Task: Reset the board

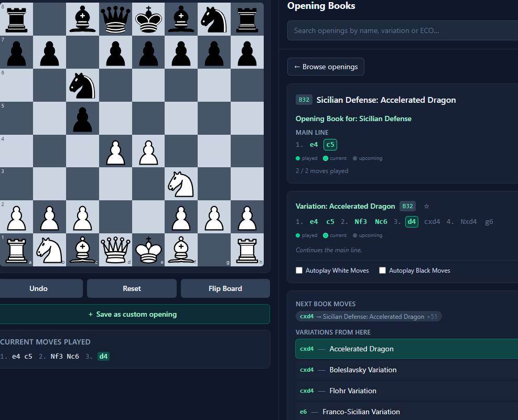Action: pyautogui.click(x=132, y=288)
